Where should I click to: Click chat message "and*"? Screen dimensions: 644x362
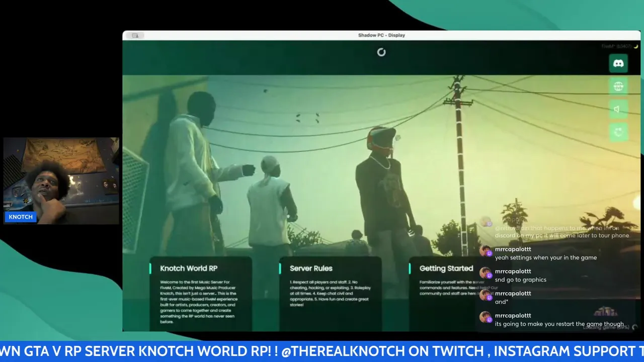click(x=501, y=302)
